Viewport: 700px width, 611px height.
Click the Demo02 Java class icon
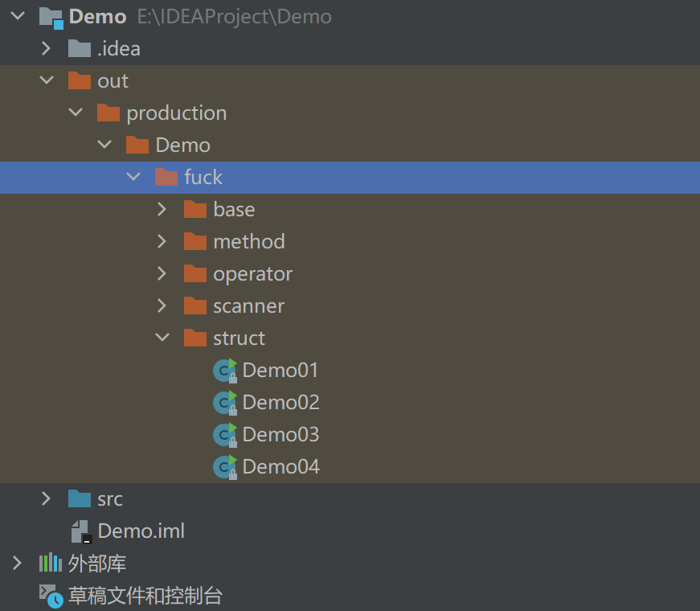click(225, 402)
